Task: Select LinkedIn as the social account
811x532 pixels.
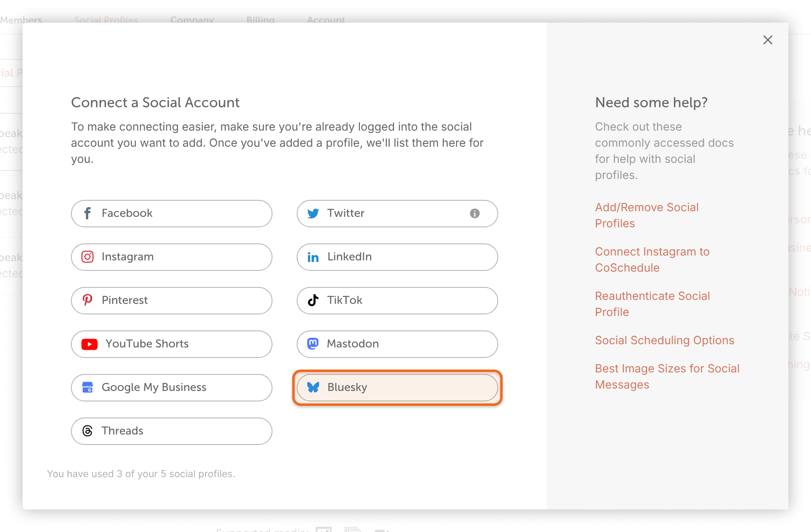Action: coord(397,257)
